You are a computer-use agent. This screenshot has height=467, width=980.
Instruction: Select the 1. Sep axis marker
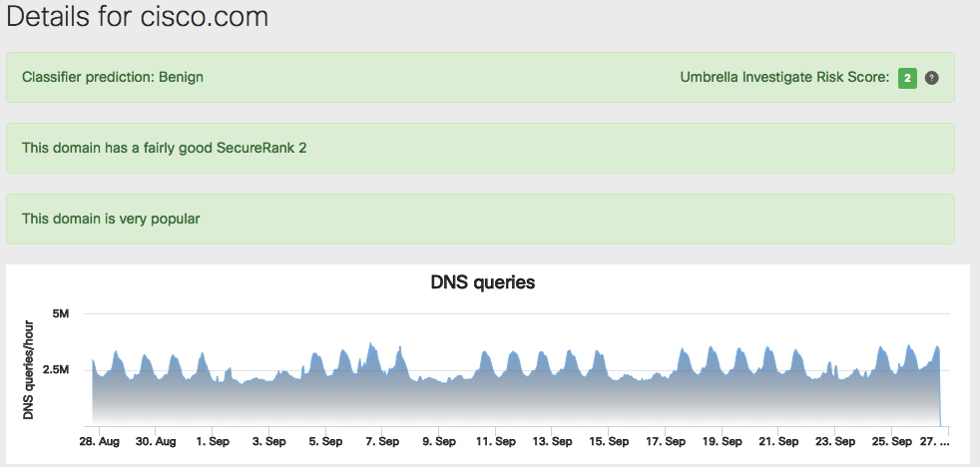click(x=212, y=441)
